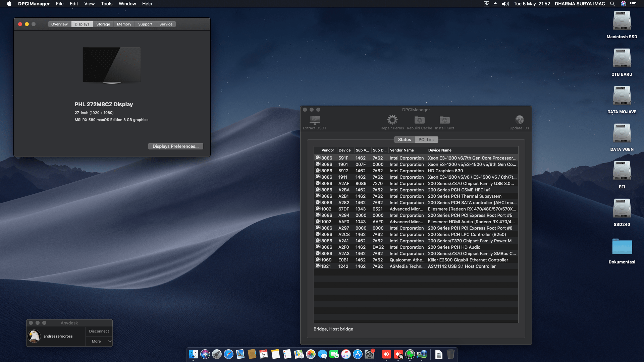Click the 'DHARMA SURYA IMAC' user name
Screen dimensions: 644x362
click(x=580, y=4)
